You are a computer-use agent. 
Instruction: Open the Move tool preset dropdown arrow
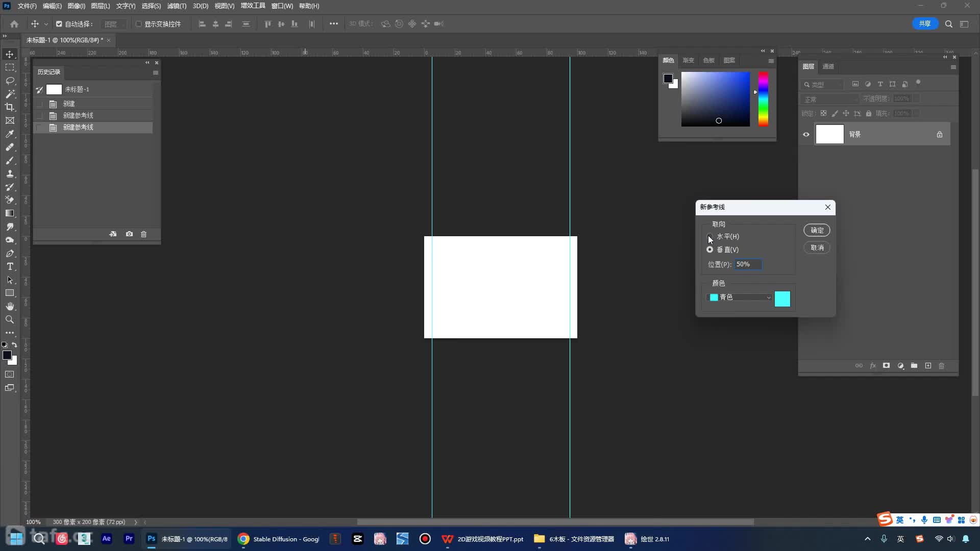(x=46, y=24)
